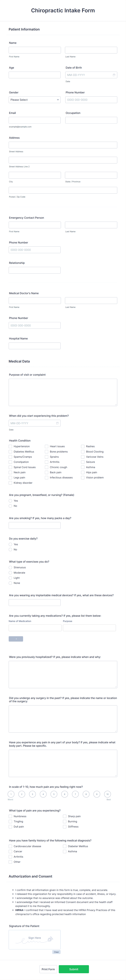Select Yes for exercising daily

10,544
